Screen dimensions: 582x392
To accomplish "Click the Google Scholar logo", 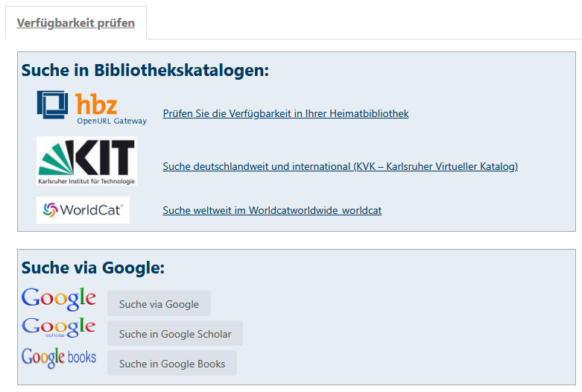I will [x=59, y=327].
